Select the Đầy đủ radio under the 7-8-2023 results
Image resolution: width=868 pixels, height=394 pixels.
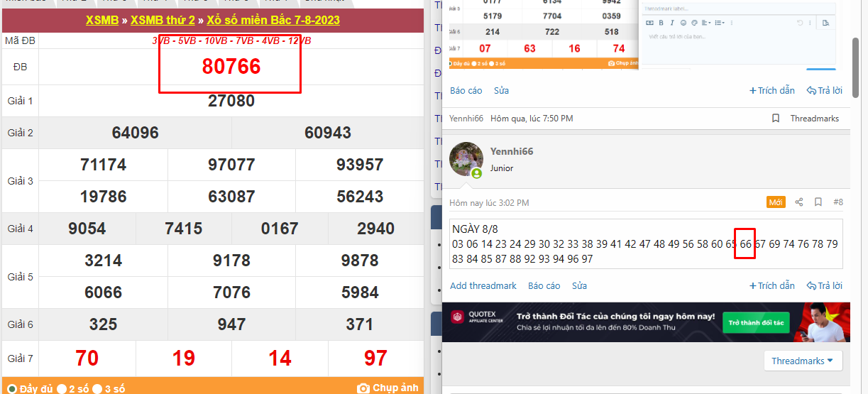click(12, 388)
